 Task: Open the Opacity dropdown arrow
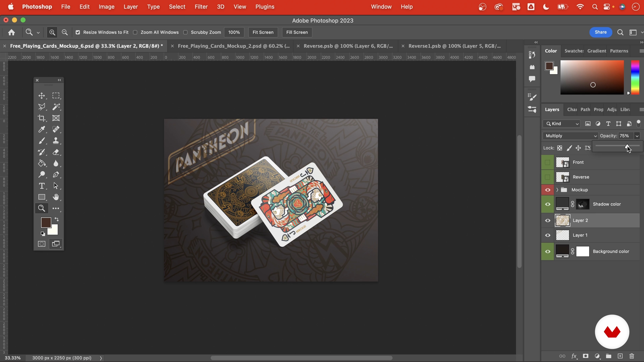[637, 136]
